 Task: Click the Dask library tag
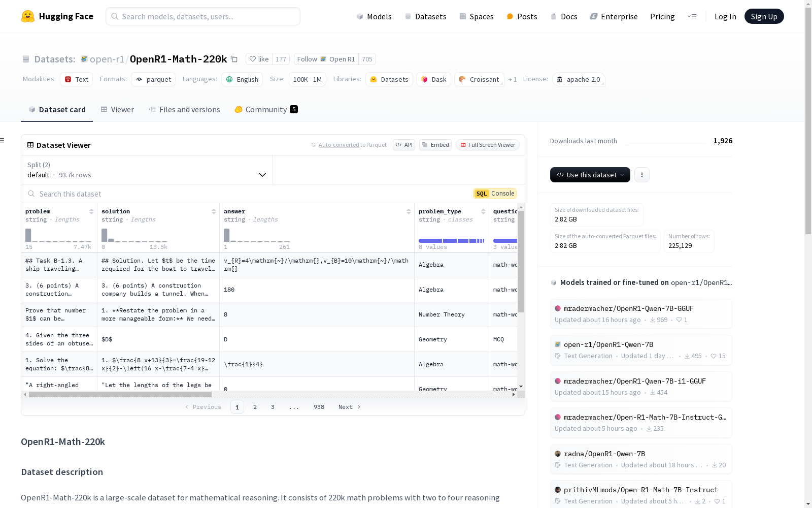tap(434, 79)
